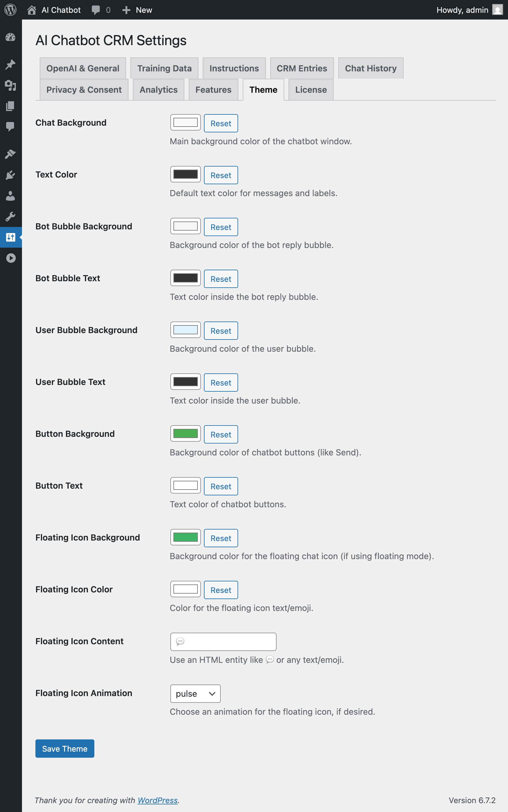Click the Floating Icon Content text field
This screenshot has width=508, height=812.
click(223, 641)
